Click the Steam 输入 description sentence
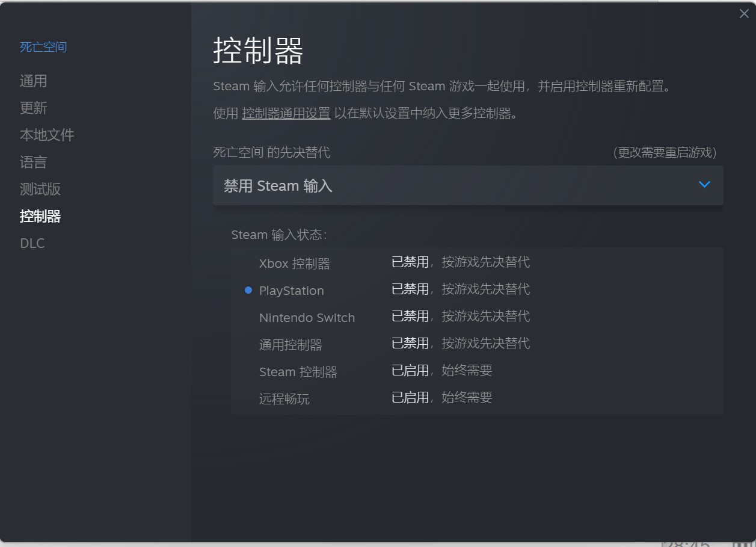The image size is (756, 547). pos(442,86)
